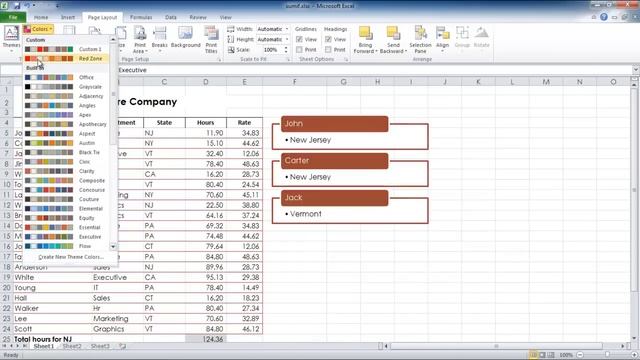Switch to the View ribbon tab

click(x=225, y=18)
